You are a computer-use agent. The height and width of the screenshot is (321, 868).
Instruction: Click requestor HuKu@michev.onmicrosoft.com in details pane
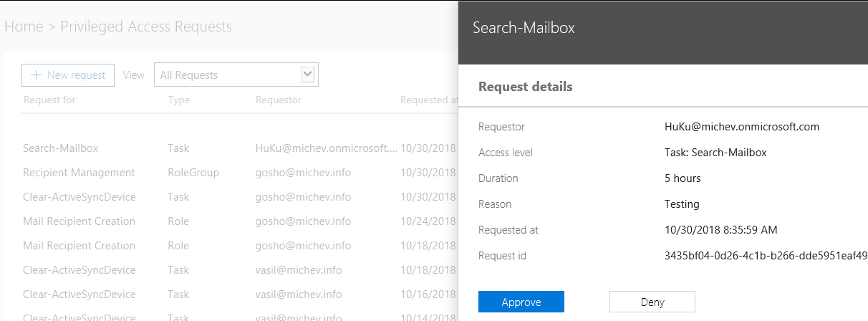click(x=742, y=127)
